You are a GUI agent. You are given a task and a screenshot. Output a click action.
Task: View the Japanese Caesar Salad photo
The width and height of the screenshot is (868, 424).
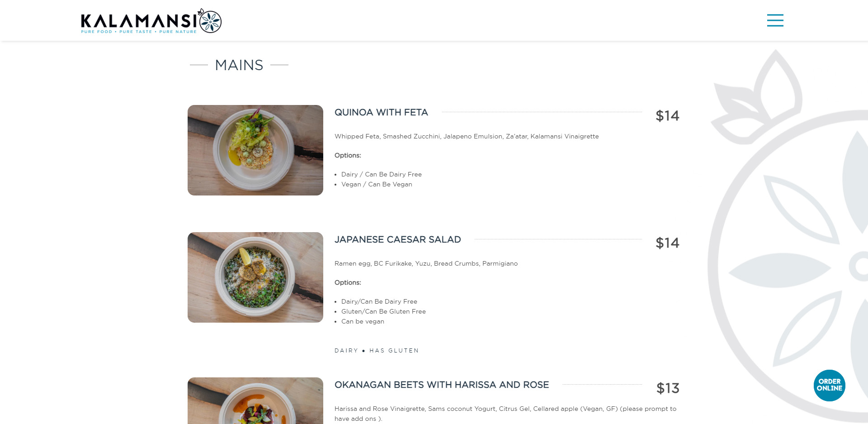[x=255, y=277]
